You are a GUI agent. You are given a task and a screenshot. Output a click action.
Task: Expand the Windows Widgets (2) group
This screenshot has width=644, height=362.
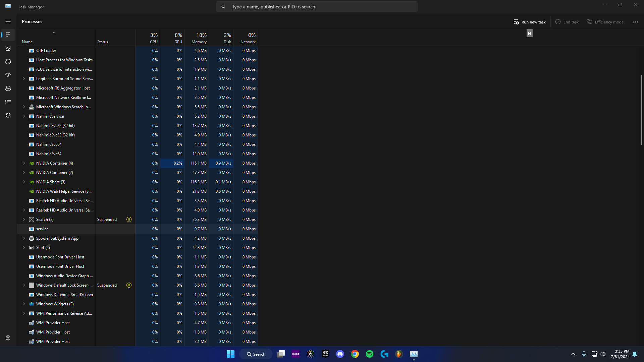tap(24, 304)
